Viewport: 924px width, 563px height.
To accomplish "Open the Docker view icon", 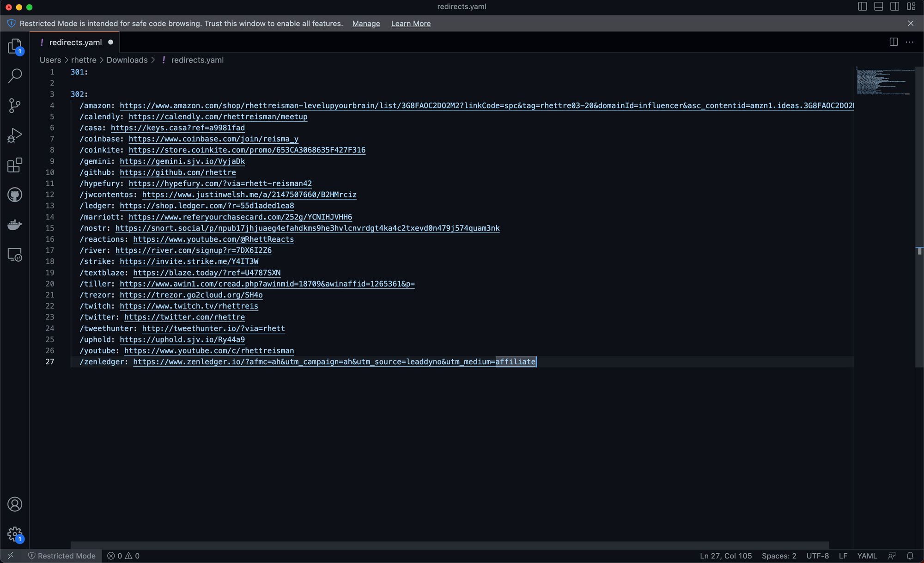I will (x=15, y=225).
